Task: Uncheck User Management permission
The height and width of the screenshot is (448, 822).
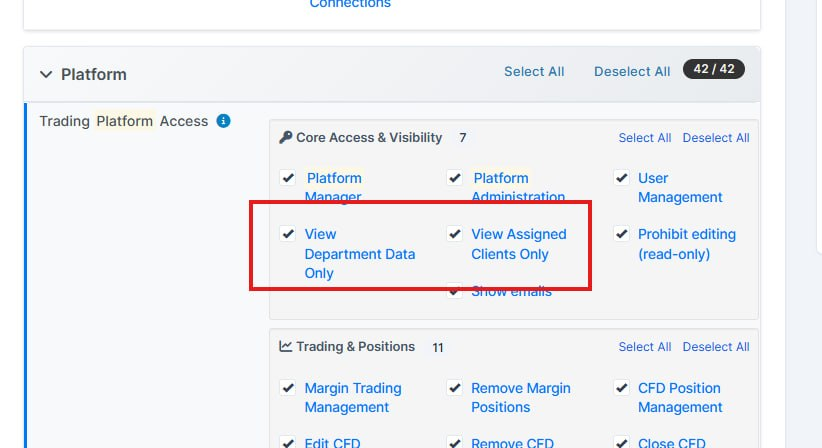Action: click(621, 178)
